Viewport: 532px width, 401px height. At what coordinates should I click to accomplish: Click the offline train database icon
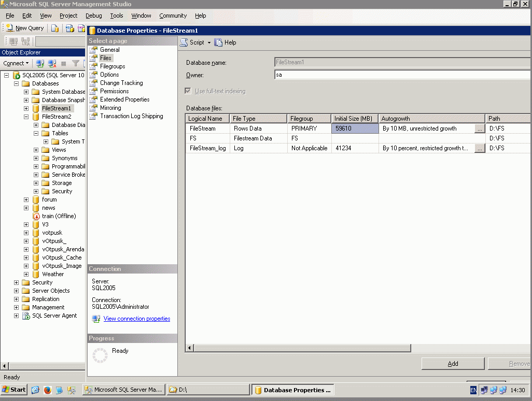point(36,216)
